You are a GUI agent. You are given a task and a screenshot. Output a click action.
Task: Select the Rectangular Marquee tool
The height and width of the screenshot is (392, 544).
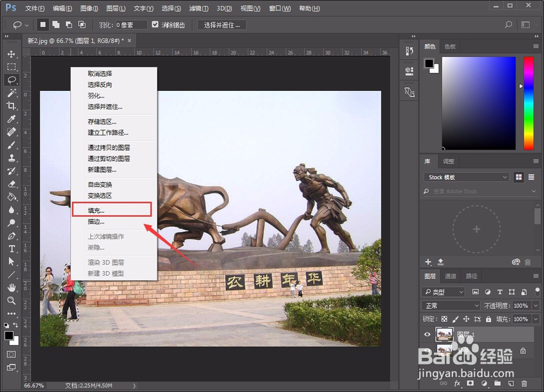(11, 67)
